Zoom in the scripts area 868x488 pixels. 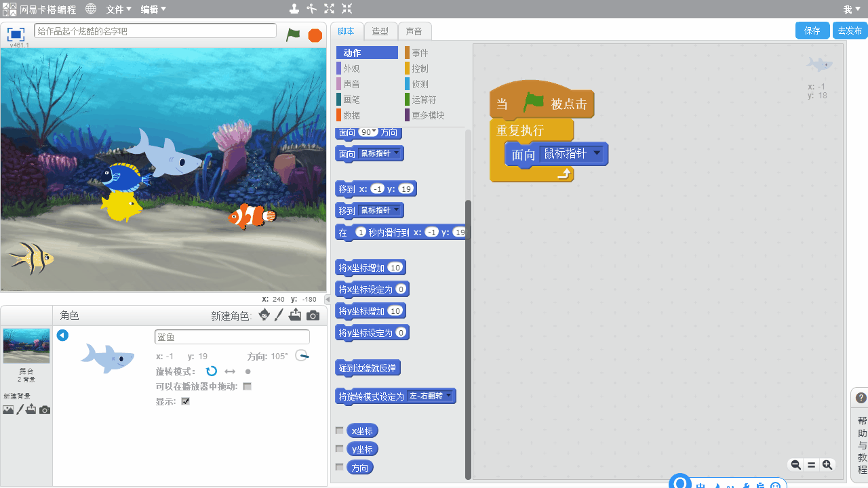pos(827,464)
